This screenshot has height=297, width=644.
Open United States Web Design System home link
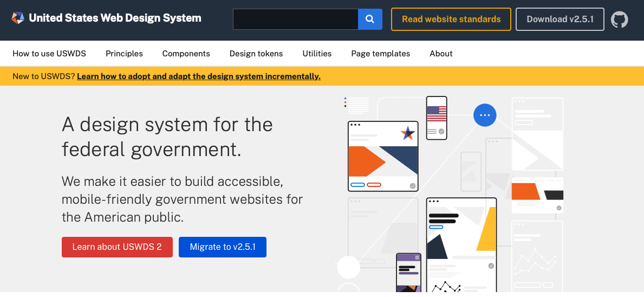click(x=115, y=18)
